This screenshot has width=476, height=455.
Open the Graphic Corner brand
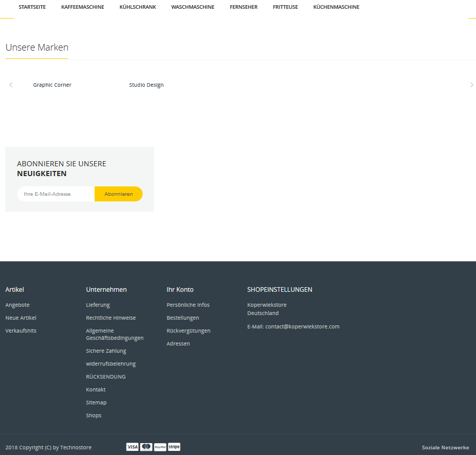click(52, 85)
